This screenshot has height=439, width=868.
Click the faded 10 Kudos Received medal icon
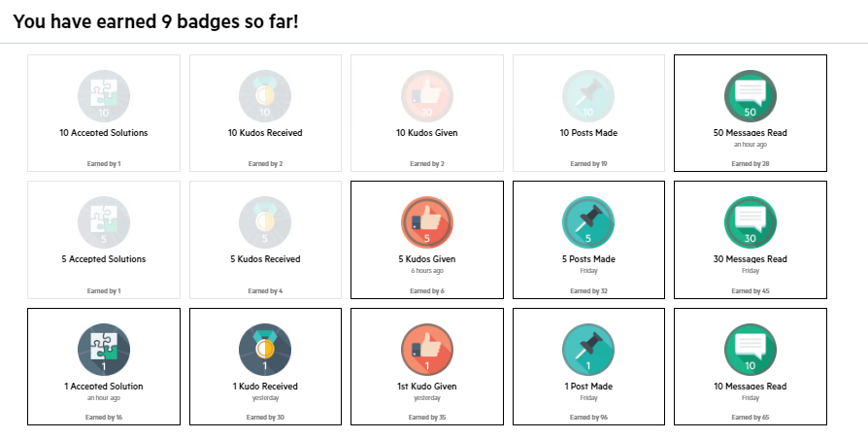[265, 96]
